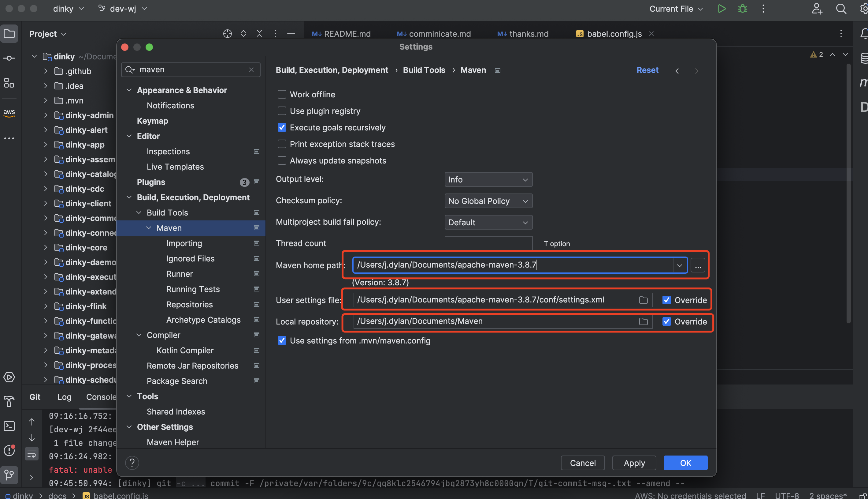Image resolution: width=868 pixels, height=499 pixels.
Task: Click the Apply button
Action: coord(634,463)
